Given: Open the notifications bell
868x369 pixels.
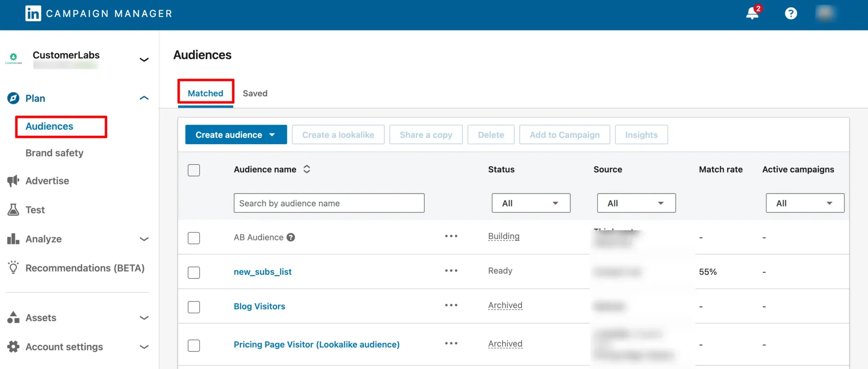Looking at the screenshot, I should click(753, 13).
